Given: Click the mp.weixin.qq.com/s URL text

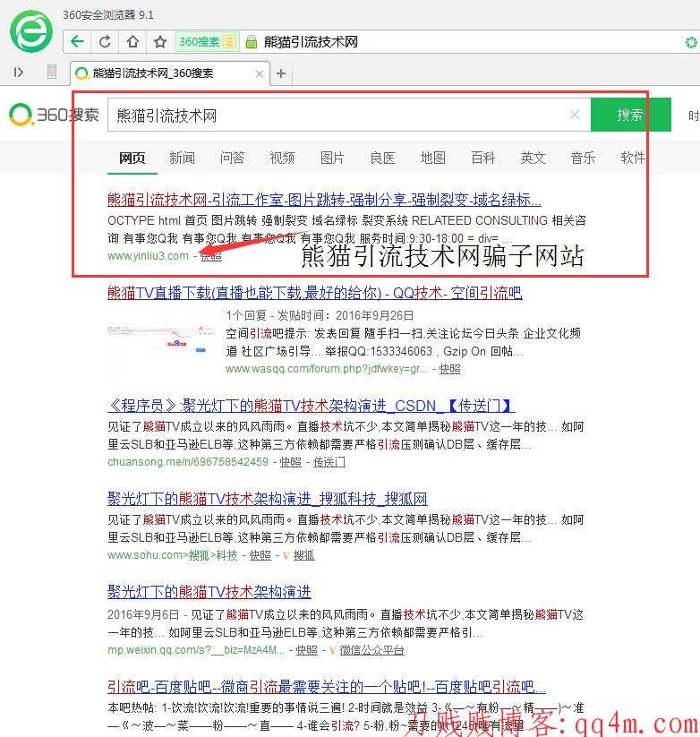Looking at the screenshot, I should click(x=196, y=650).
